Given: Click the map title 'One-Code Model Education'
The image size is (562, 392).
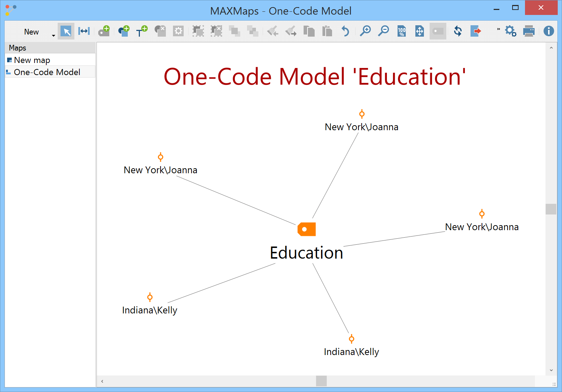Looking at the screenshot, I should [x=315, y=77].
